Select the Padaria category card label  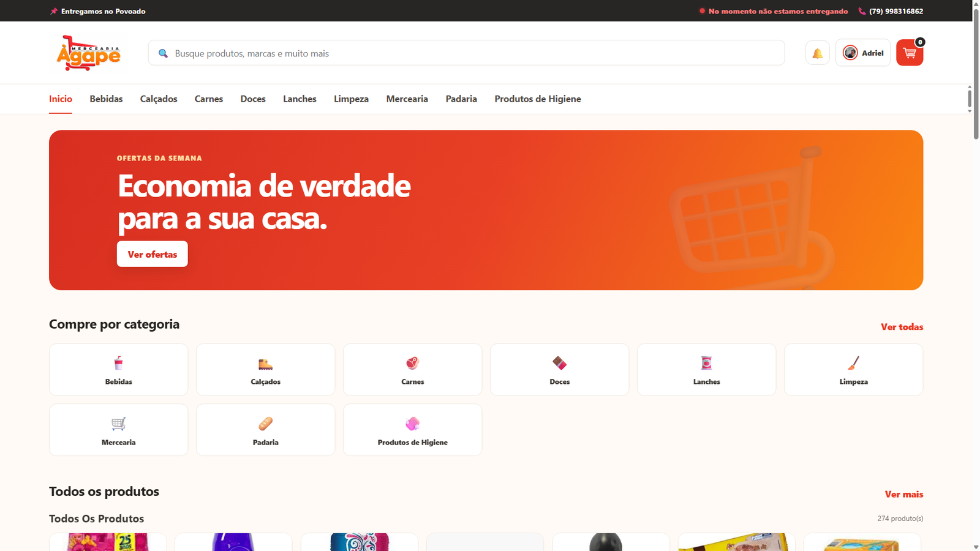point(265,442)
